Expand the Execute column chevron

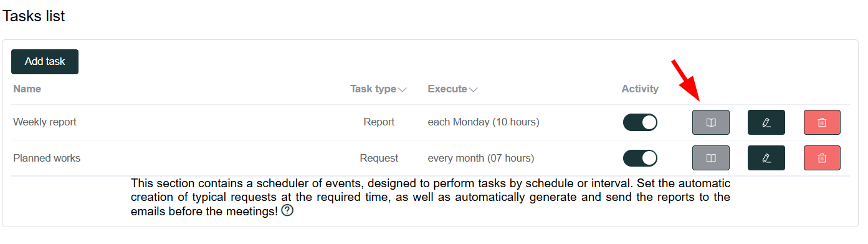pos(474,90)
